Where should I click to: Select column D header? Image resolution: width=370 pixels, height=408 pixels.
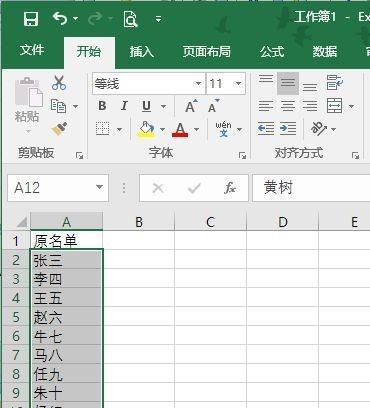point(283,222)
